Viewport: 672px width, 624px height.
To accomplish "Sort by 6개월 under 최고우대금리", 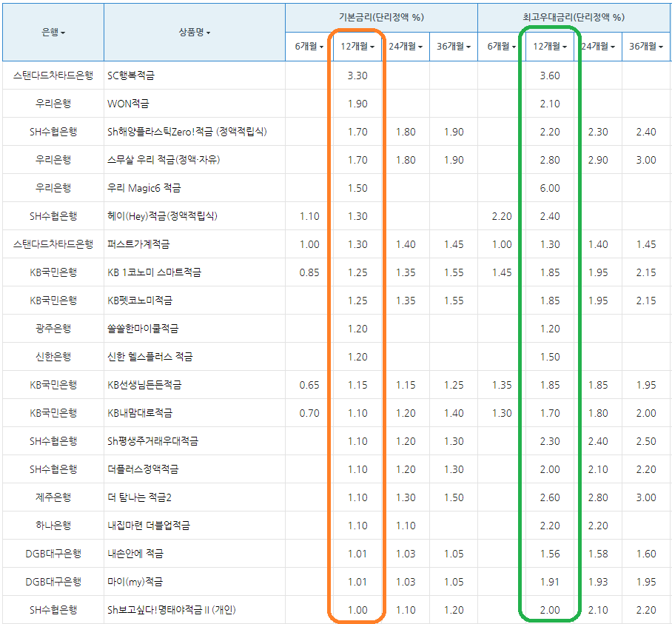I will (502, 47).
